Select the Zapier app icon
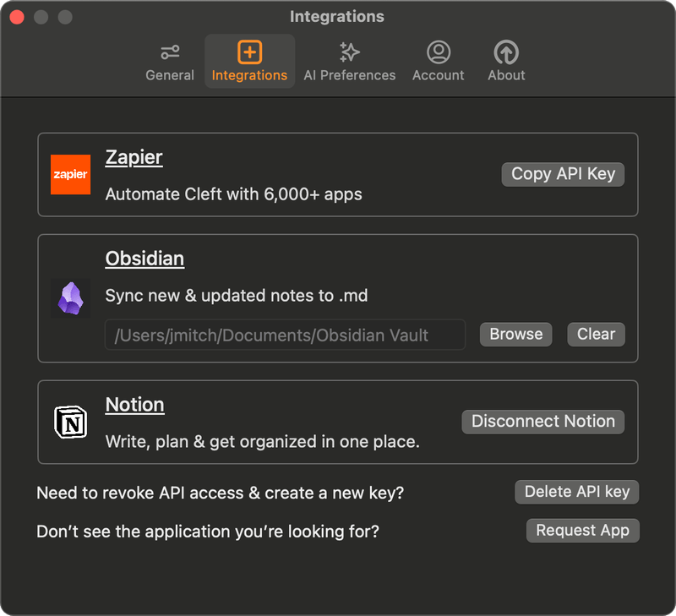Image resolution: width=676 pixels, height=616 pixels. pyautogui.click(x=70, y=174)
